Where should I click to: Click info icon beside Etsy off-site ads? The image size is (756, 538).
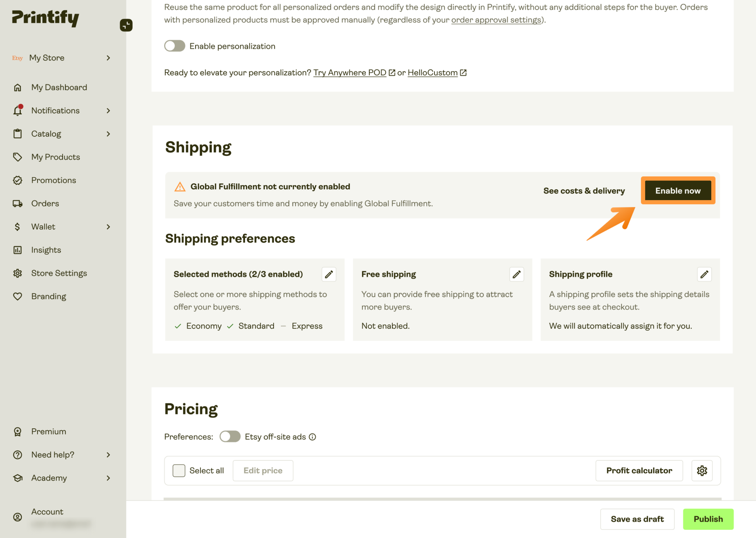click(312, 437)
